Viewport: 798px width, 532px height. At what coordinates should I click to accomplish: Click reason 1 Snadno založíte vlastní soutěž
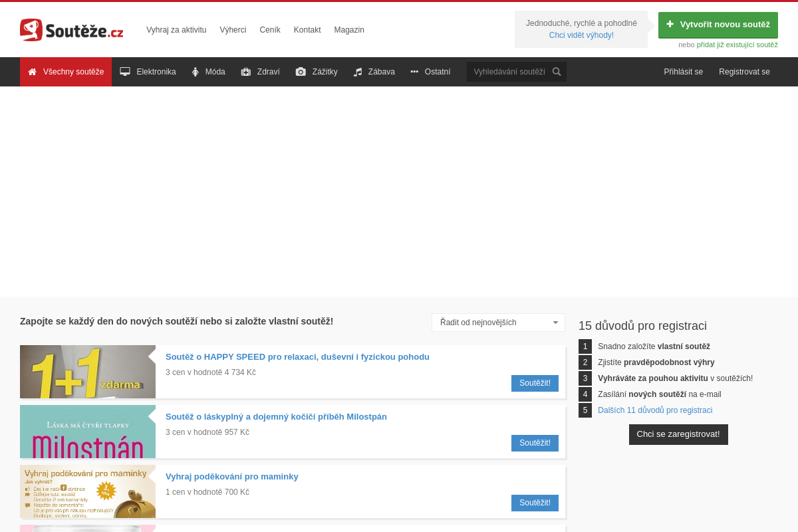pos(654,346)
